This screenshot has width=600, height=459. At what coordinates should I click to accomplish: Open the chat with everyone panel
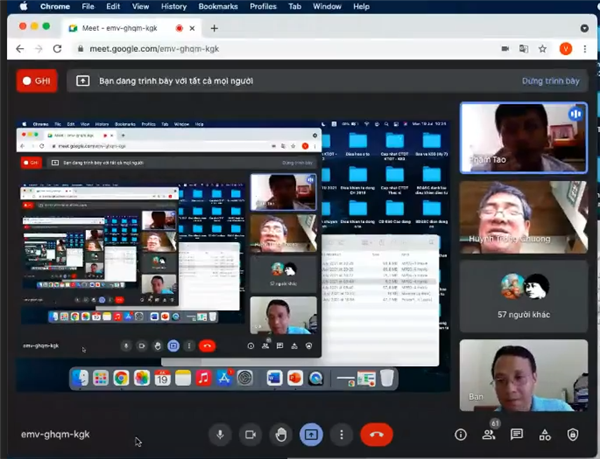(517, 435)
